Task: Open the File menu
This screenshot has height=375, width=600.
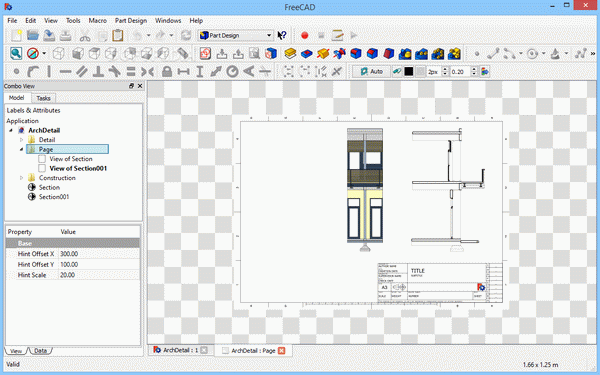Action: click(12, 21)
